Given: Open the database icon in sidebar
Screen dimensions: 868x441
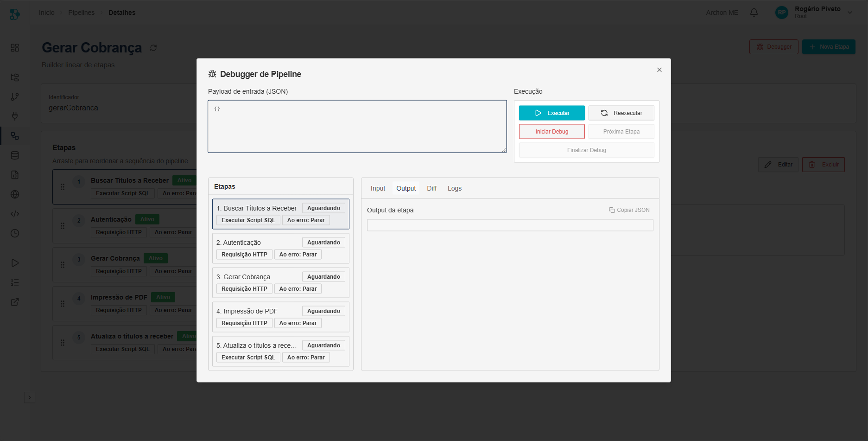Looking at the screenshot, I should click(15, 155).
